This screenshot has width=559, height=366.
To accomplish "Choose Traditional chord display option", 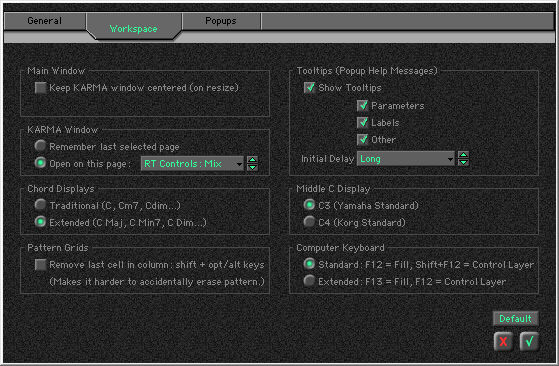I will pos(40,205).
